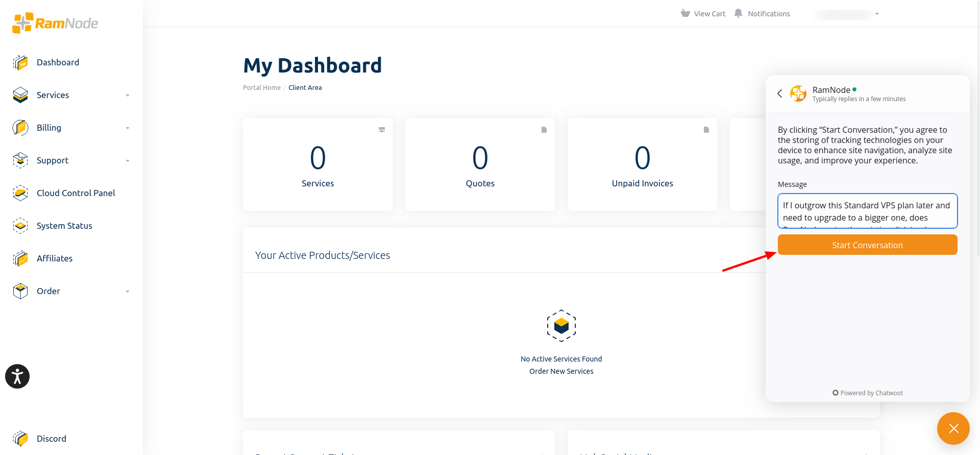This screenshot has width=980, height=455.
Task: Open the Services count card
Action: (x=318, y=164)
